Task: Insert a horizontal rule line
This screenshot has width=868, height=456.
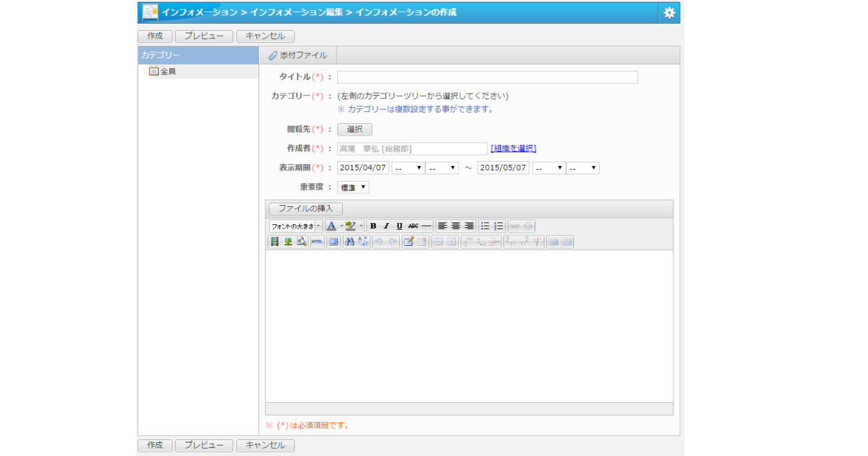Action: click(x=427, y=226)
